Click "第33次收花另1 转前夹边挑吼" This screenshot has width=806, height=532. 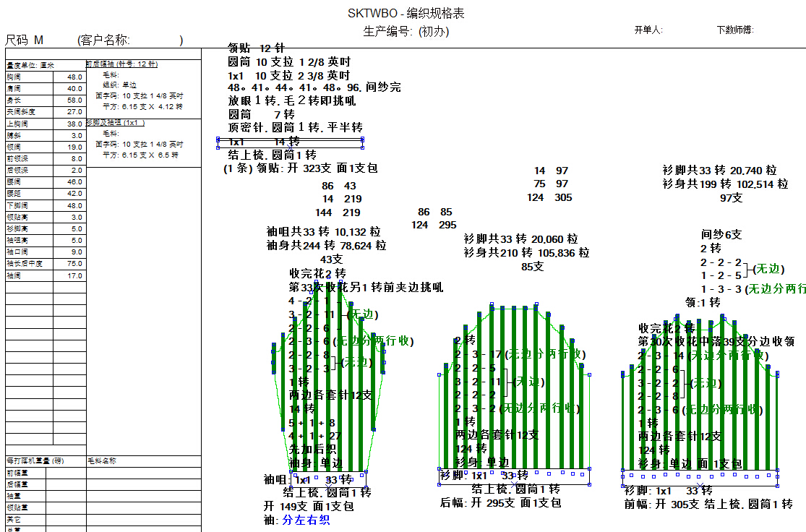[366, 288]
